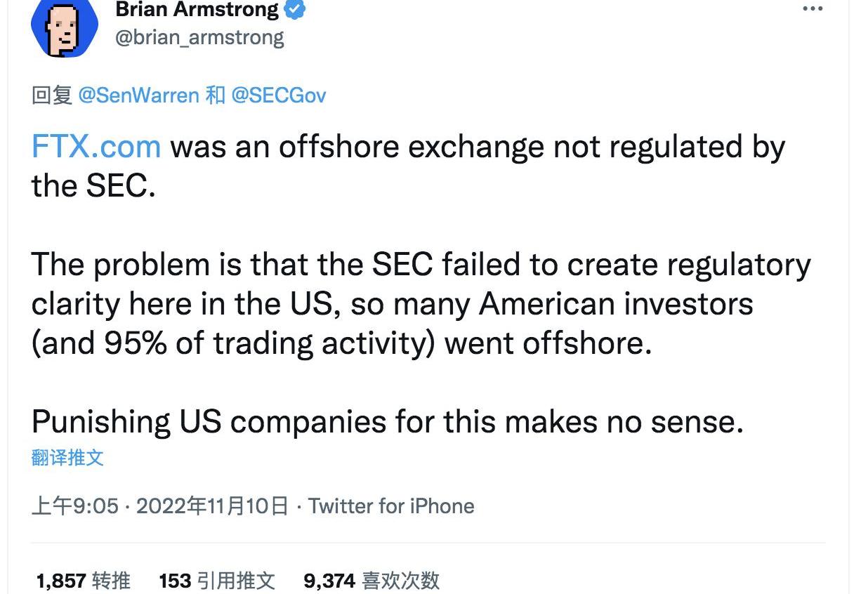Click the 2022年11月10日 date
This screenshot has height=594, width=868.
[212, 506]
